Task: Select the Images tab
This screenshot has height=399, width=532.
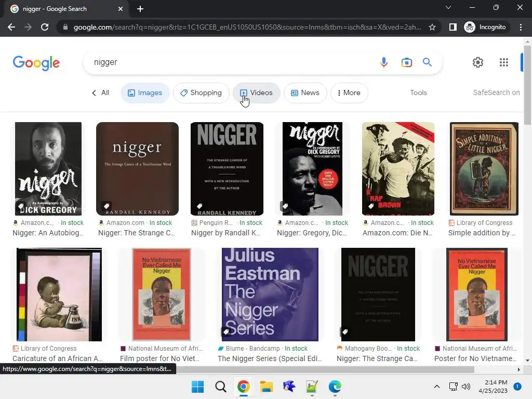Action: coord(145,93)
